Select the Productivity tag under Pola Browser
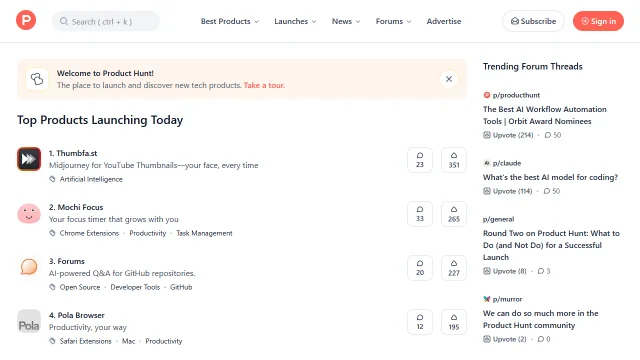This screenshot has width=640, height=360. pos(164,341)
